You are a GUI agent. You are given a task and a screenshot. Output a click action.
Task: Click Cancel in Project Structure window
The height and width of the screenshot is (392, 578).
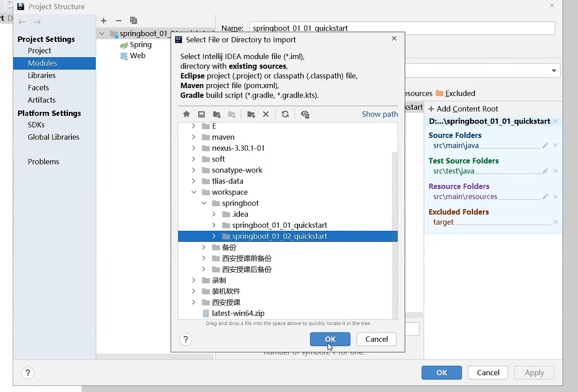(x=488, y=373)
